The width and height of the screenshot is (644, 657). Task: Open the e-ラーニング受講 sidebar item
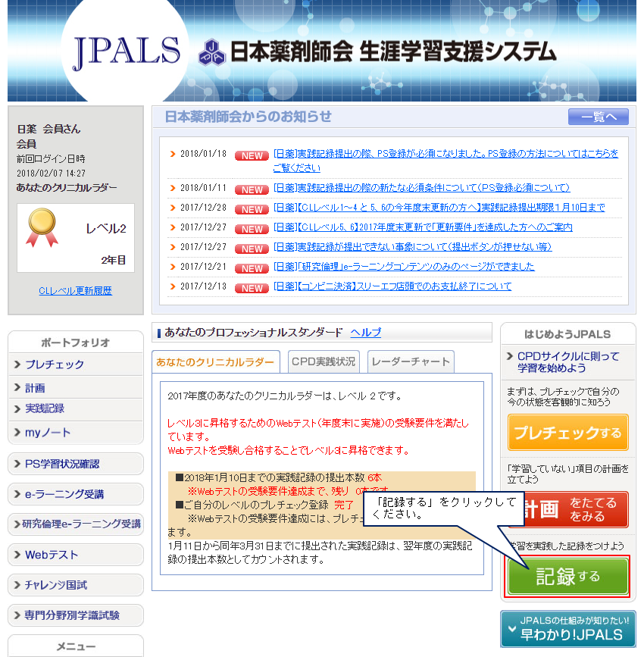click(64, 494)
